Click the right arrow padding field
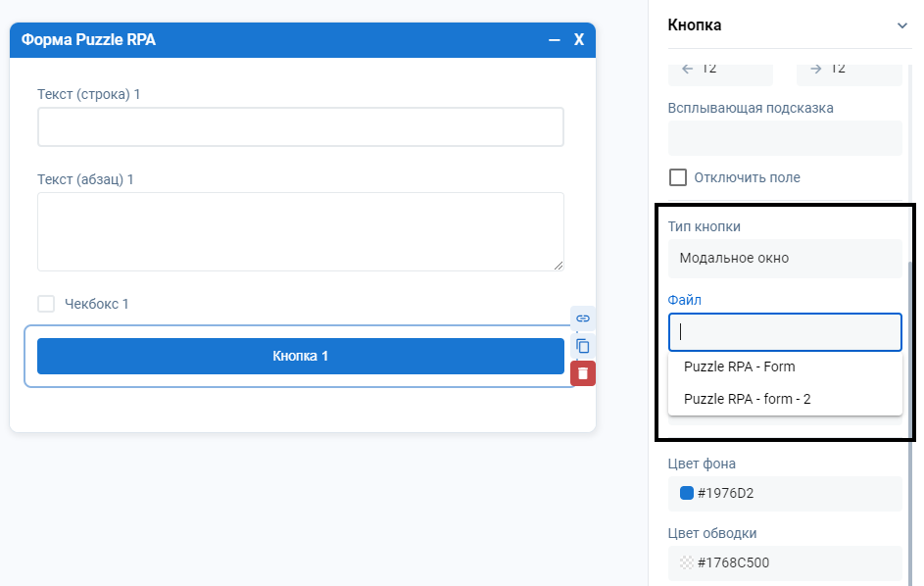This screenshot has height=586, width=924. (x=849, y=69)
